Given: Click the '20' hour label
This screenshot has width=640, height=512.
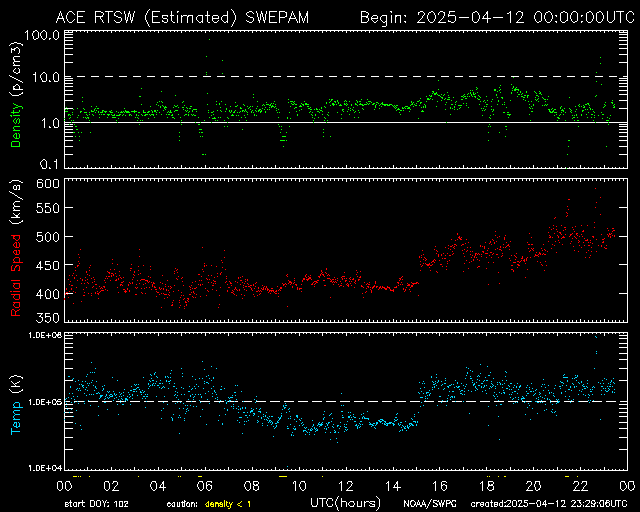Looking at the screenshot, I should [533, 486].
